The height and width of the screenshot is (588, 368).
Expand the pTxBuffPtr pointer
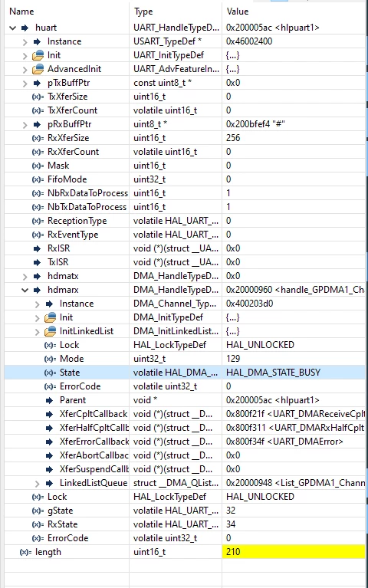click(x=25, y=84)
